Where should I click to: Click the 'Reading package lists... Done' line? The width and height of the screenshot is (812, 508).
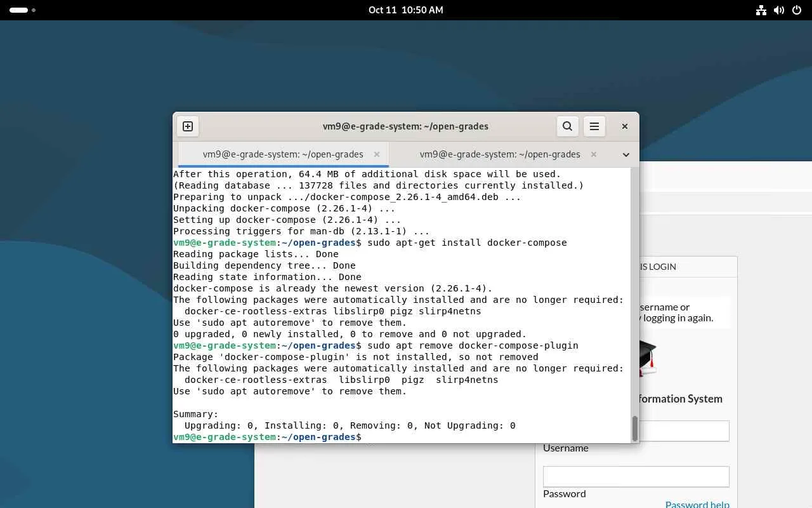256,254
